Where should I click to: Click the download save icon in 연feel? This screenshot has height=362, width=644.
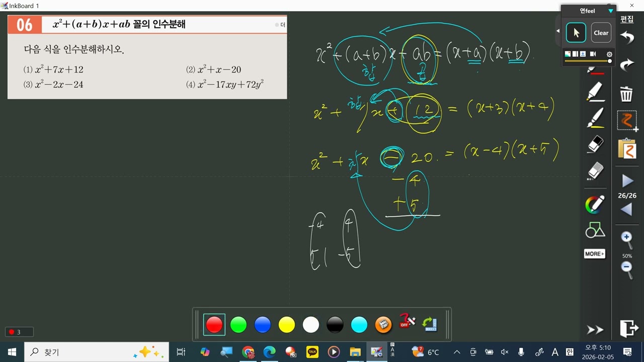(x=582, y=54)
